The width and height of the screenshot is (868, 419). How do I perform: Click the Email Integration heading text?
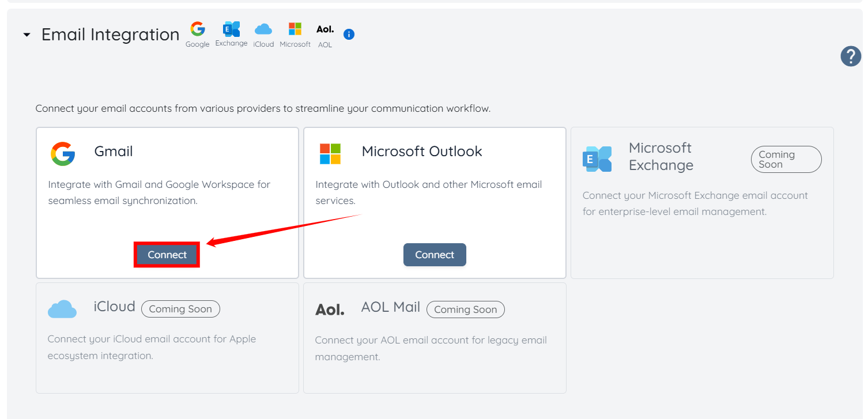coord(110,35)
